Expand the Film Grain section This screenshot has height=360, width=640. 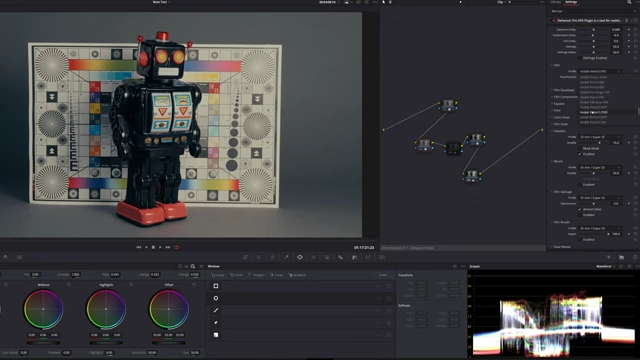click(560, 124)
